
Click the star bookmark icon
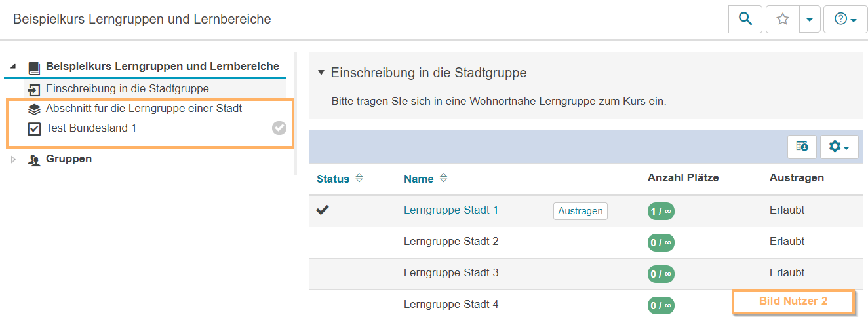pyautogui.click(x=782, y=20)
